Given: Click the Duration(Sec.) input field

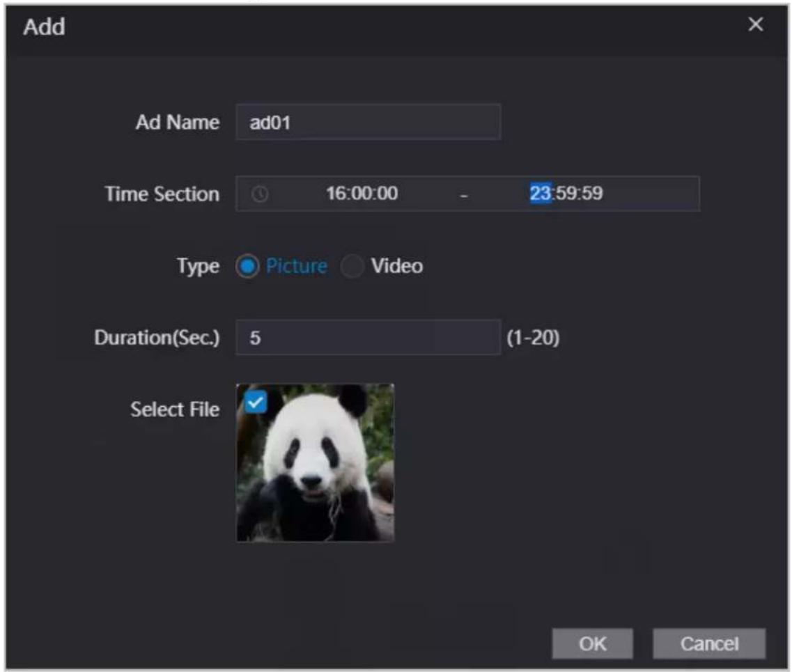Looking at the screenshot, I should [368, 337].
